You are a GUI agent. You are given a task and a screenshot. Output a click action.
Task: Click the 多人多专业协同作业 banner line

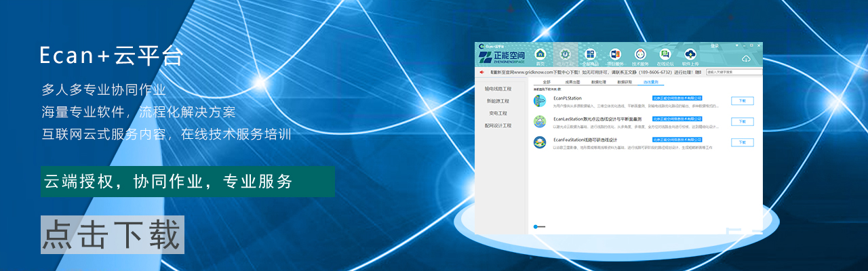coord(103,89)
